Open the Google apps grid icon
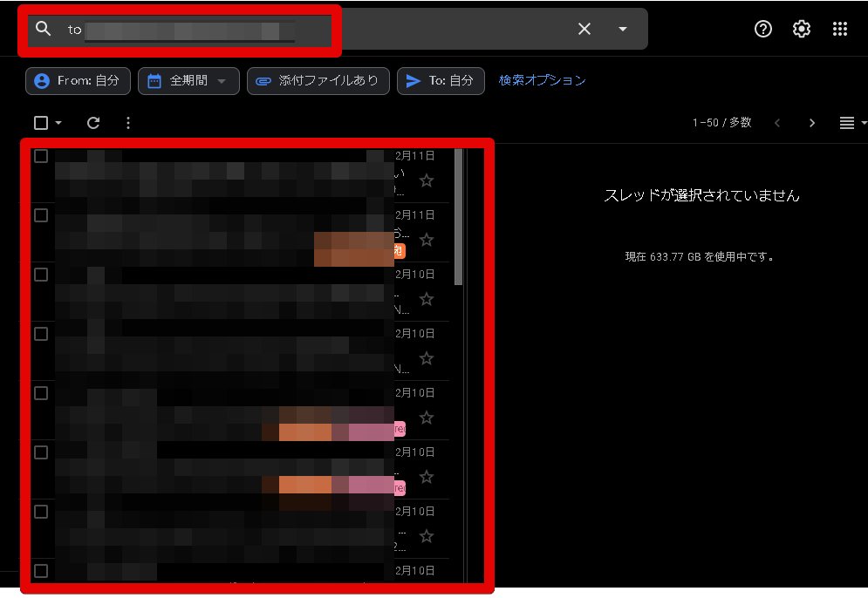The width and height of the screenshot is (868, 598). [840, 29]
